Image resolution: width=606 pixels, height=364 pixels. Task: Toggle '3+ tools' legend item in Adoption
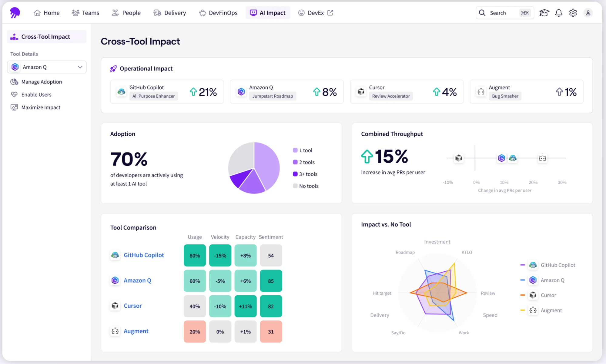[305, 174]
